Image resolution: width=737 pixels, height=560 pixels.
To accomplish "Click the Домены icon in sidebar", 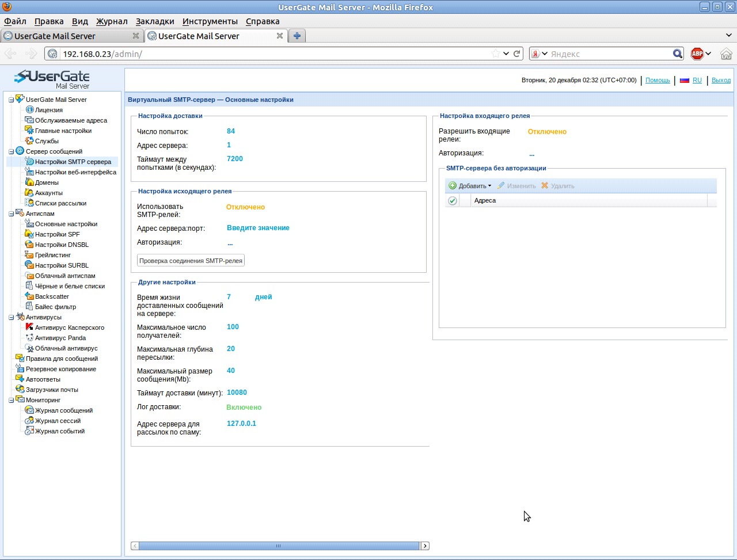I will click(29, 182).
